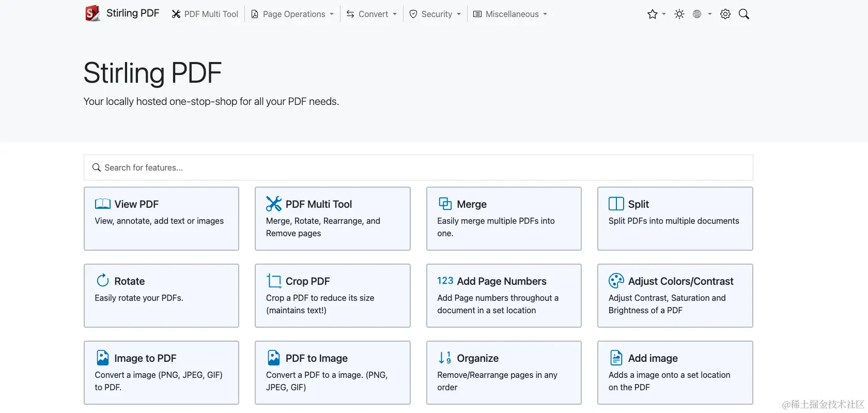Image resolution: width=868 pixels, height=413 pixels.
Task: Open the Adjust Colors/Contrast title
Action: 681,281
